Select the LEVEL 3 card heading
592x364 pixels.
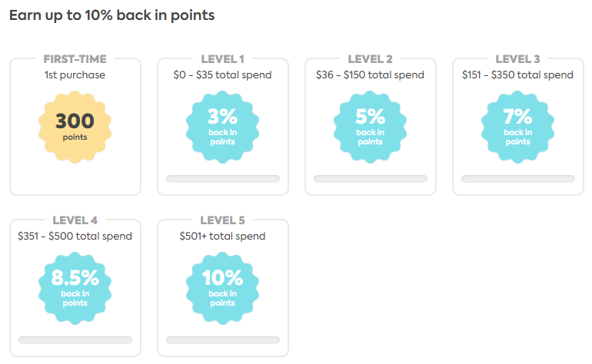517,59
